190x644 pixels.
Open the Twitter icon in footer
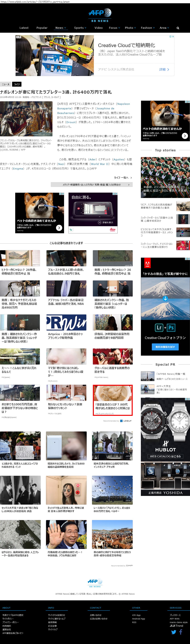point(173,632)
